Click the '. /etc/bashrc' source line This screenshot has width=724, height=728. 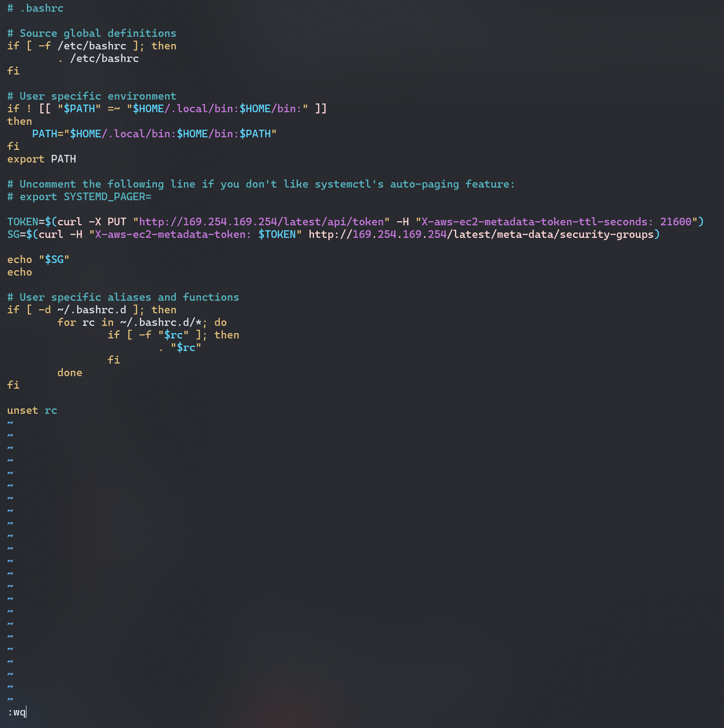tap(98, 58)
